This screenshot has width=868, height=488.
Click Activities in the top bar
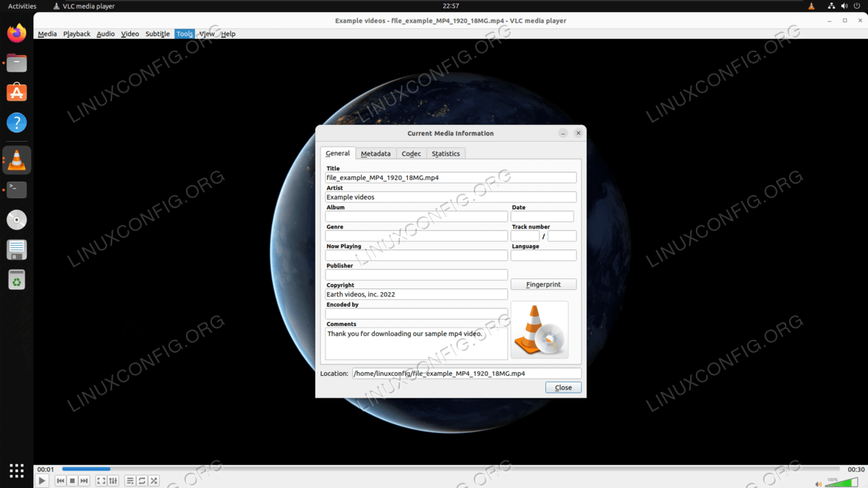click(22, 6)
